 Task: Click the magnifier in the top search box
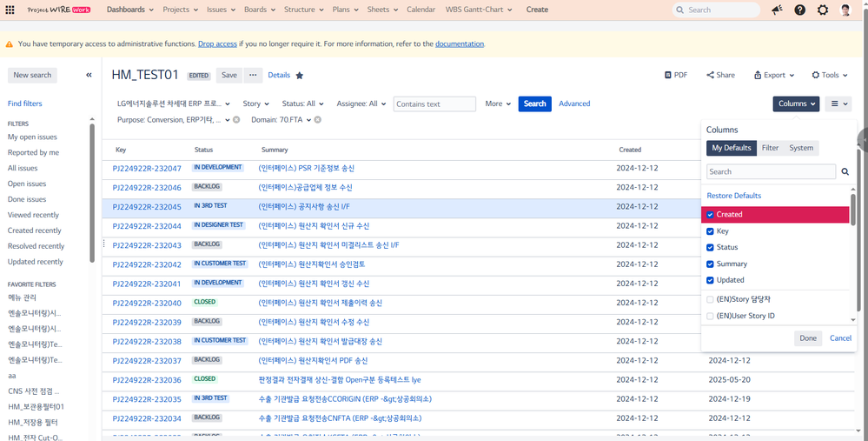click(679, 10)
